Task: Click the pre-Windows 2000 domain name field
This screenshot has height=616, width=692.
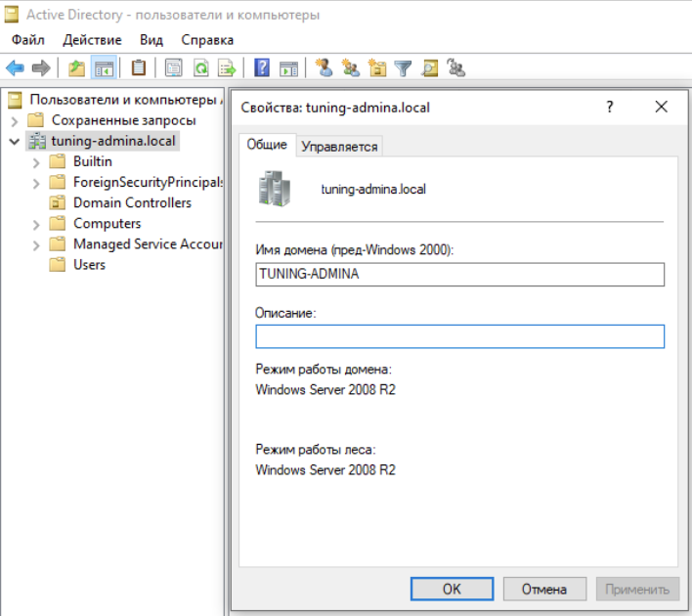Action: (x=459, y=274)
